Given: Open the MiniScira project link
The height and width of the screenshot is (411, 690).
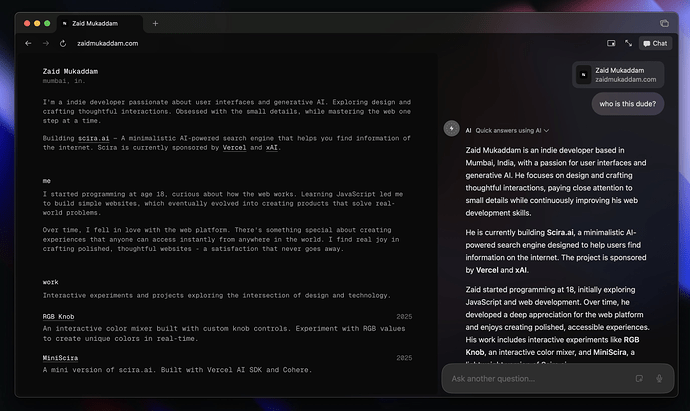Looking at the screenshot, I should pyautogui.click(x=60, y=358).
